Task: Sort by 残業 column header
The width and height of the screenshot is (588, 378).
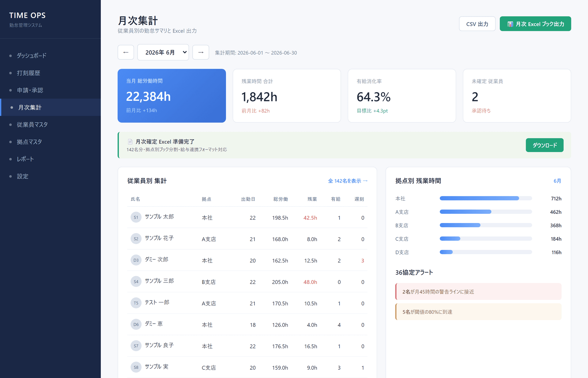Action: click(x=312, y=199)
